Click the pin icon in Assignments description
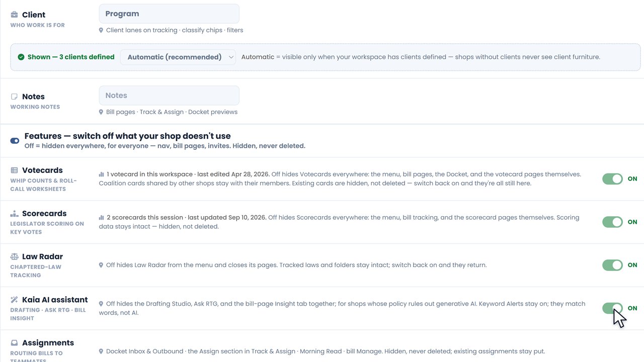The height and width of the screenshot is (362, 644). pos(101,351)
